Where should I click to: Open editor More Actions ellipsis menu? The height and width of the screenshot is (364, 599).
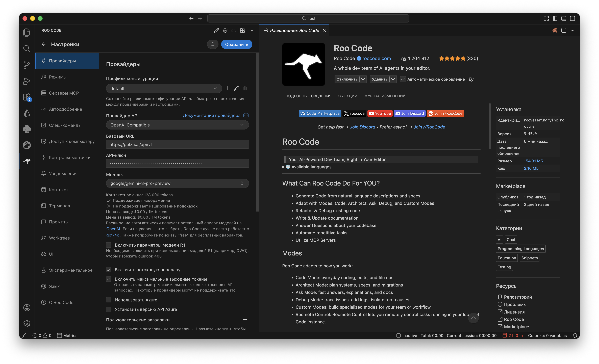coord(572,30)
